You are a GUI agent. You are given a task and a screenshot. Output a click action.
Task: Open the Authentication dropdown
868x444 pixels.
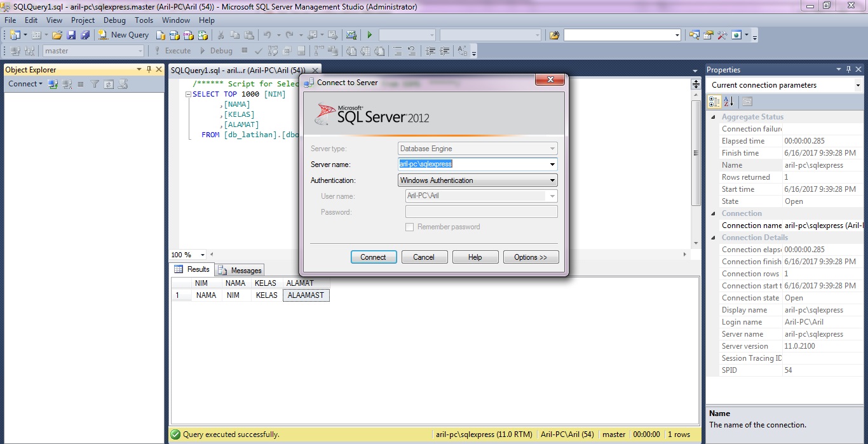tap(552, 180)
